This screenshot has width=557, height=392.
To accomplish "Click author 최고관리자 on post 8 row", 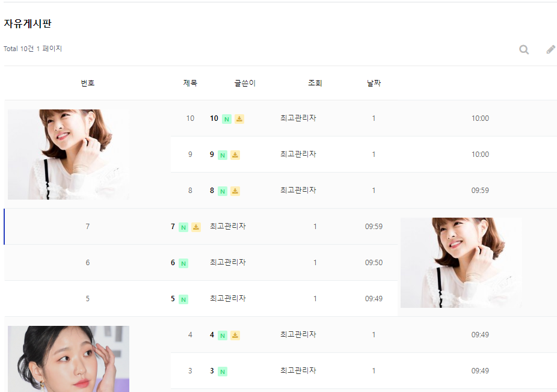I will click(298, 191).
